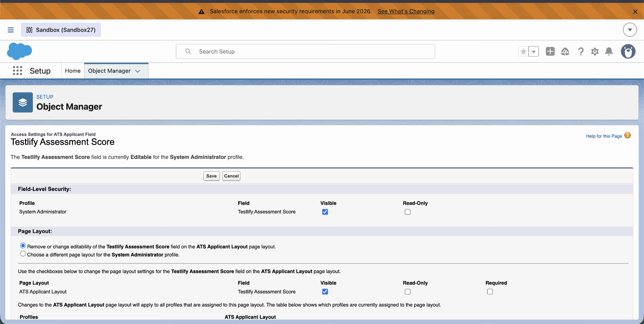Click the 'System Administrator' profile row text
Viewport: 644px width, 324px height.
[x=43, y=212]
